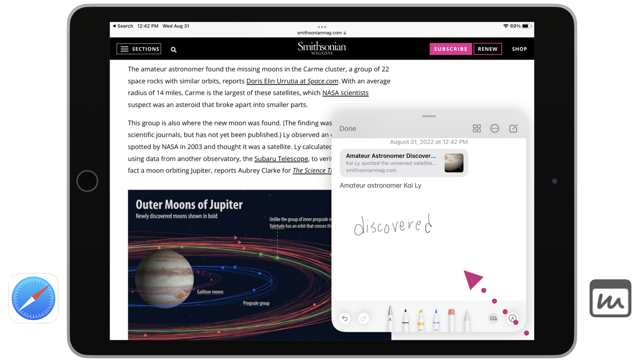Open the Quick Notes grid view
644x362 pixels.
(x=477, y=128)
